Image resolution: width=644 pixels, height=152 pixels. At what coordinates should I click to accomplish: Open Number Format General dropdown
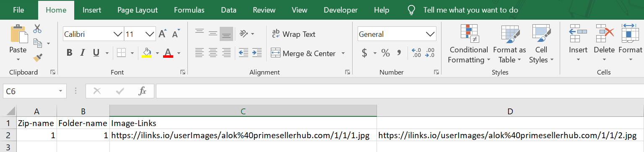(430, 34)
